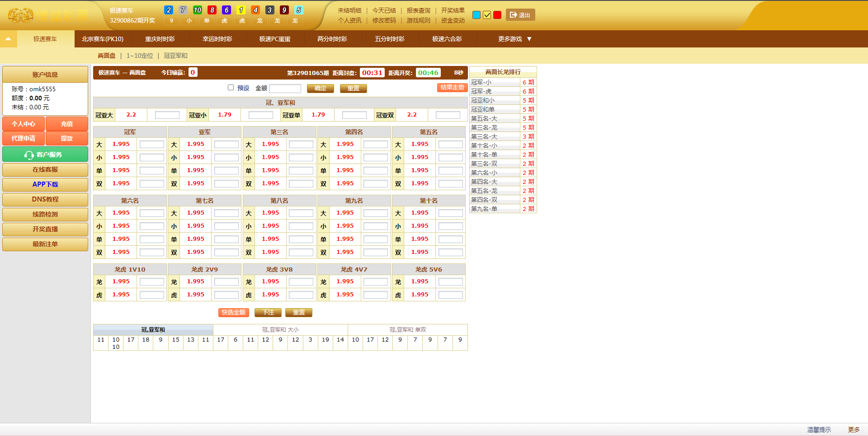Click the red number 8 ball icon
868x436 pixels.
(x=212, y=10)
